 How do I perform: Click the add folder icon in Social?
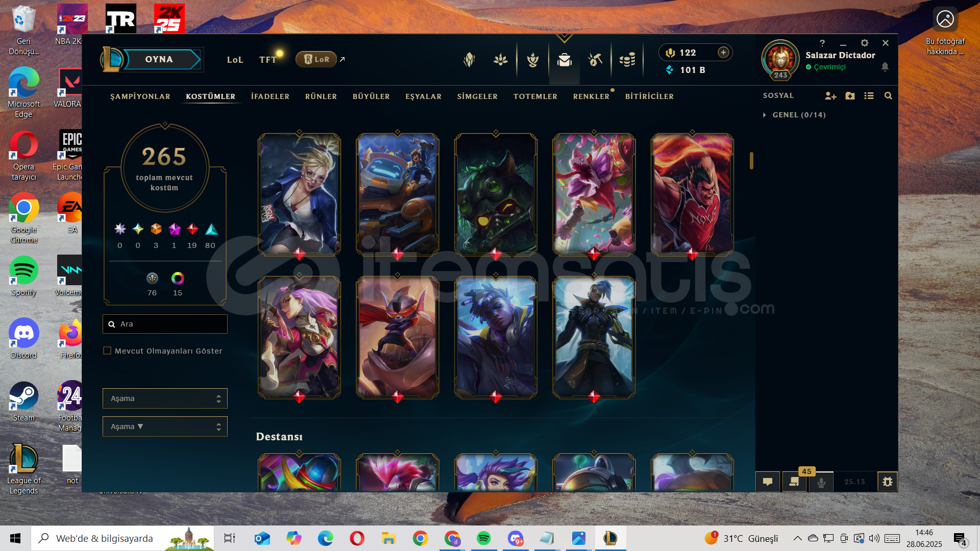[850, 96]
